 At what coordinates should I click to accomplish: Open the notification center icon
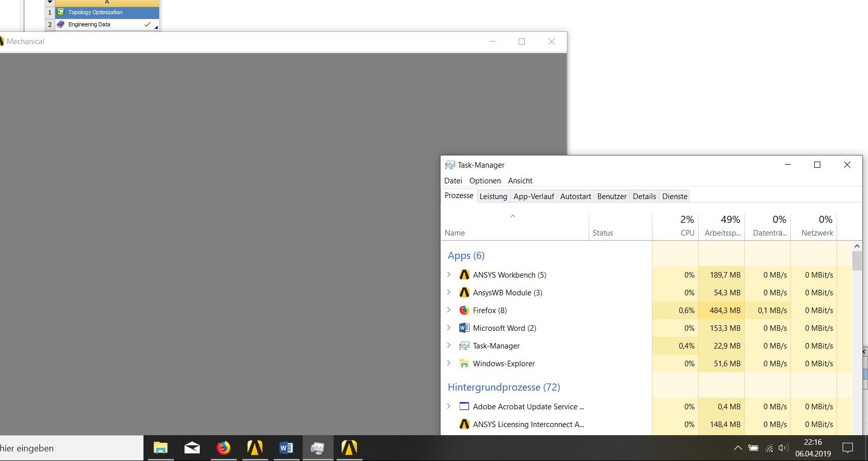(848, 448)
